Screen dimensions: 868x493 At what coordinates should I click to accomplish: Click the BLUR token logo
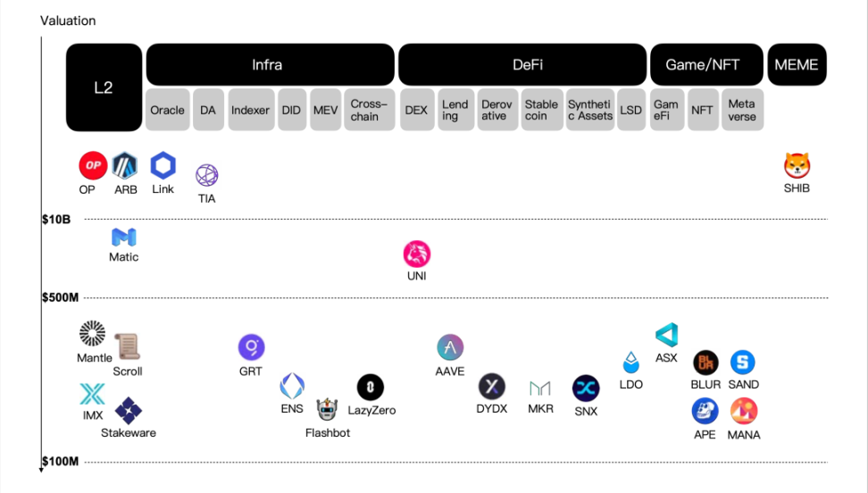[705, 363]
